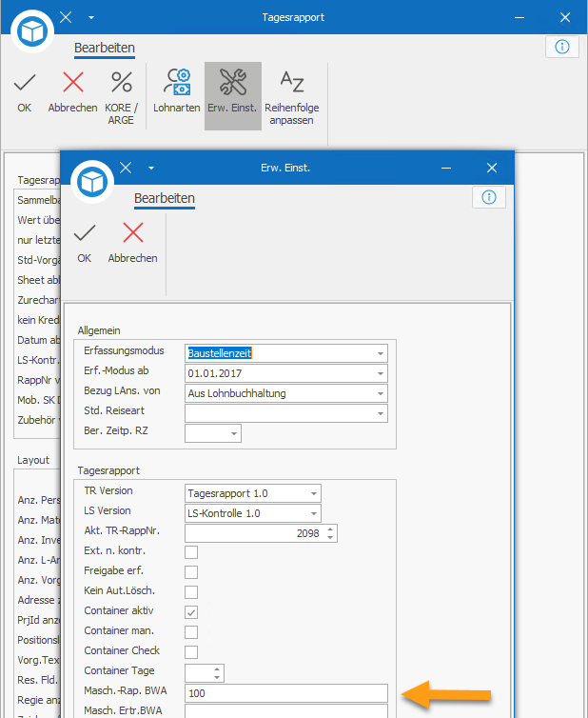
Task: Open quick-access dropdown in Tagesrapport title bar
Action: click(x=91, y=17)
